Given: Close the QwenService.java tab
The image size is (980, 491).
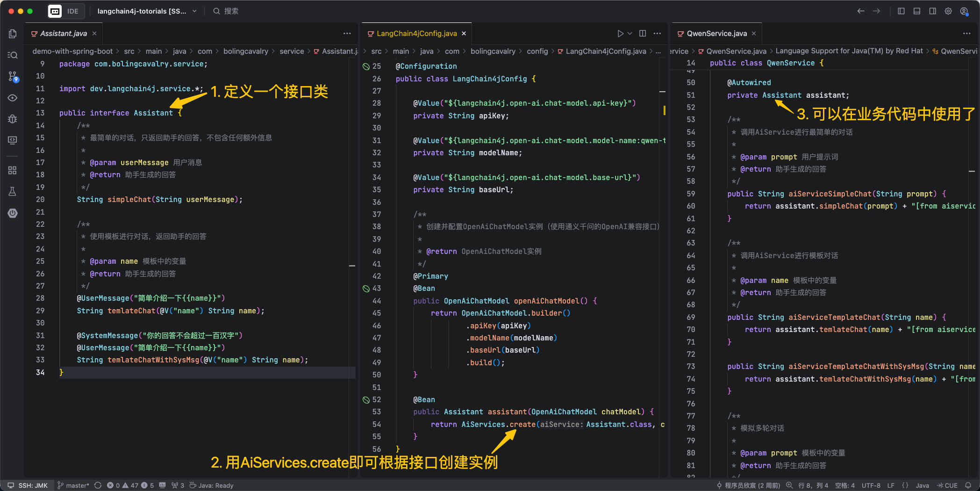Looking at the screenshot, I should pos(754,34).
